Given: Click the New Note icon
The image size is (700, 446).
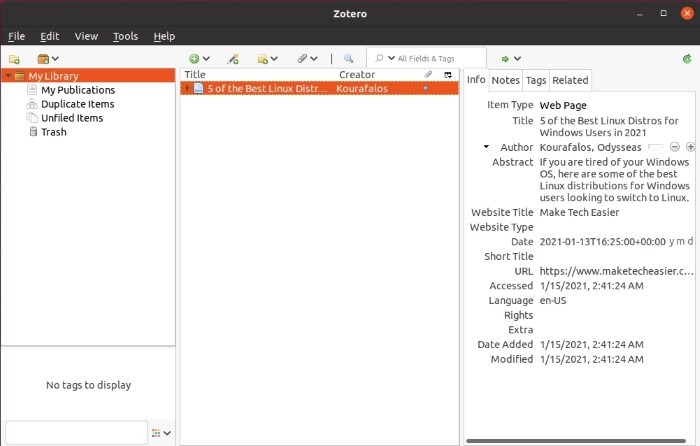Looking at the screenshot, I should pos(262,59).
